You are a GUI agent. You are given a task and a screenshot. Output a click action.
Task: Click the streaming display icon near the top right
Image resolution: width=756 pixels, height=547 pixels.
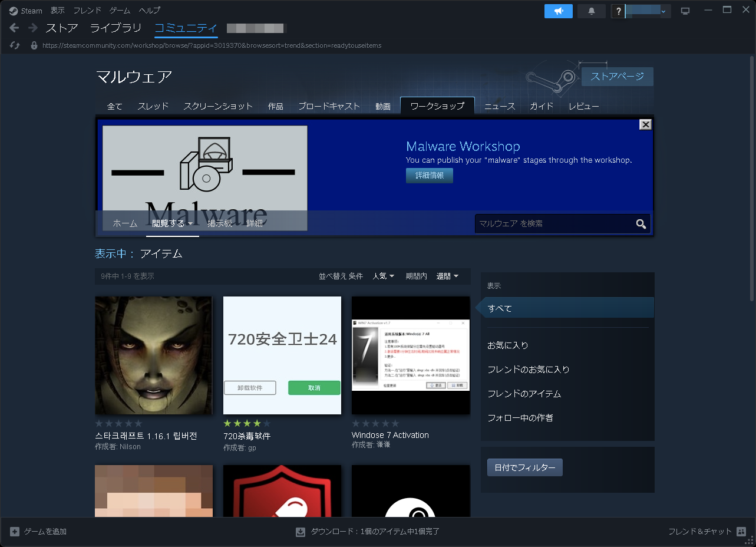click(685, 10)
